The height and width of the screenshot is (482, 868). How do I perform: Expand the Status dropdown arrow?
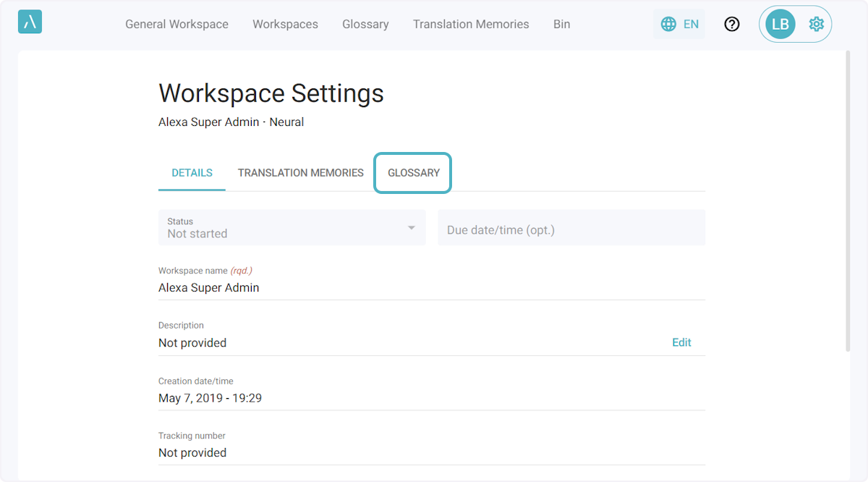411,228
